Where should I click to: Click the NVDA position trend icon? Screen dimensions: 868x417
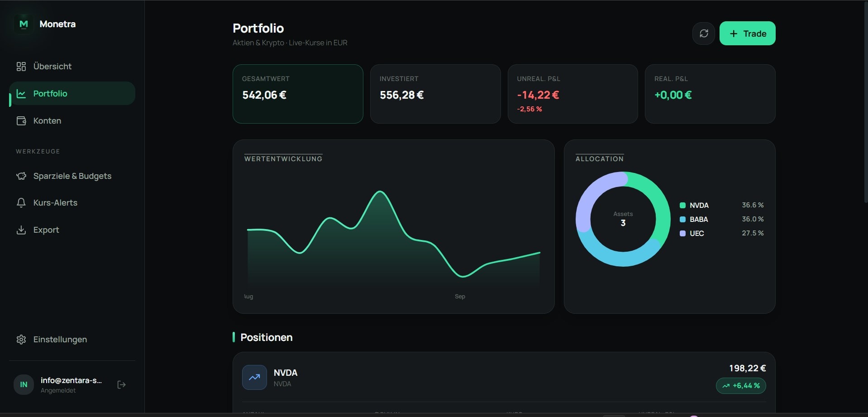pyautogui.click(x=254, y=377)
